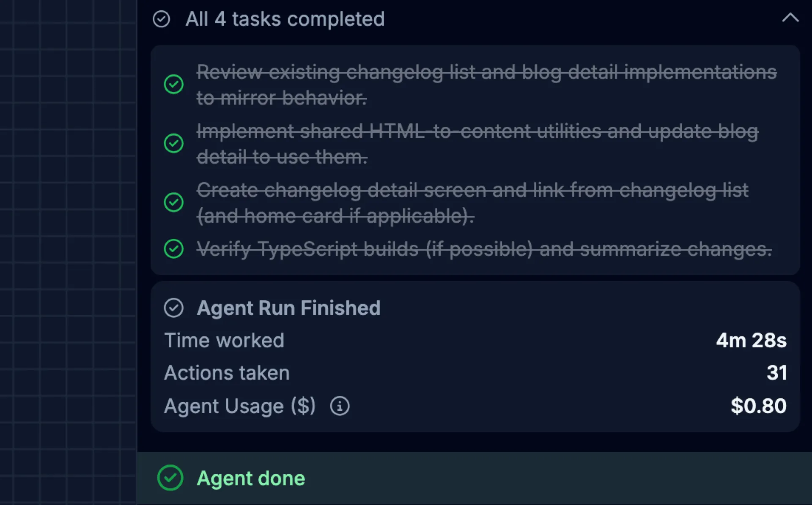Click the 'Agent Run Finished' heading

289,308
